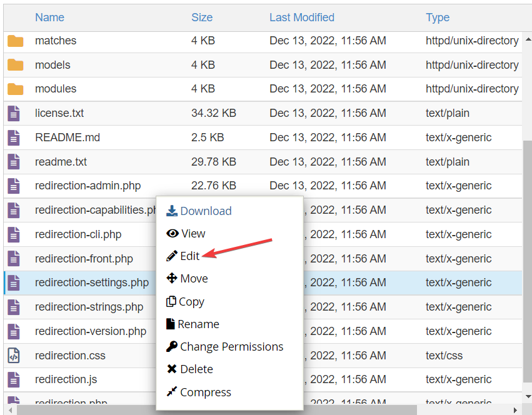Viewport: 532px width, 415px height.
Task: Click the download arrow icon in context menu
Action: coord(171,211)
